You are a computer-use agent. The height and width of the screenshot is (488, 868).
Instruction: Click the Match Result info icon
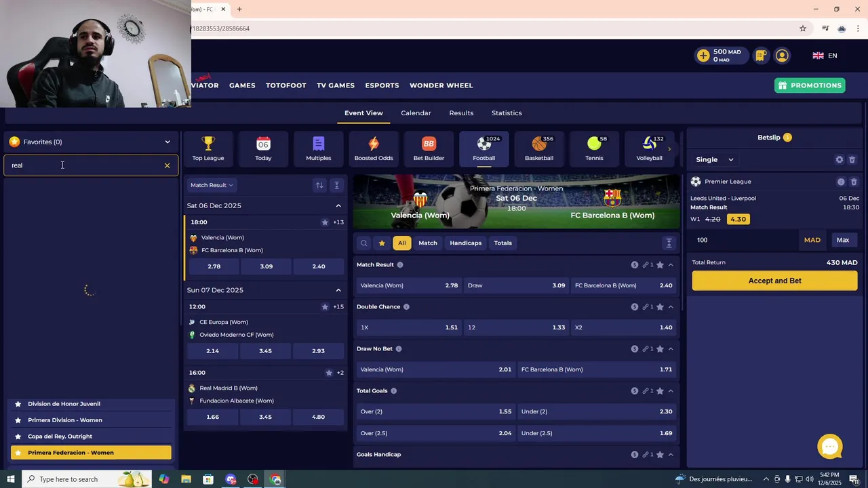[x=400, y=265]
